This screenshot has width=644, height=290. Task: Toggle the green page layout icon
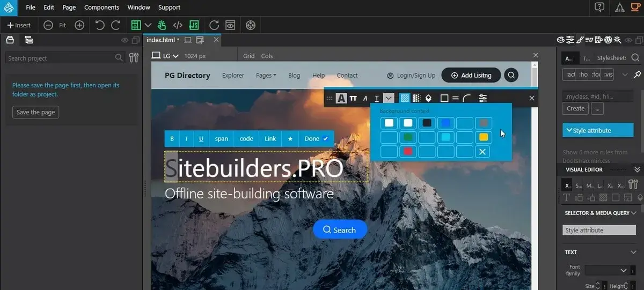[x=136, y=25]
